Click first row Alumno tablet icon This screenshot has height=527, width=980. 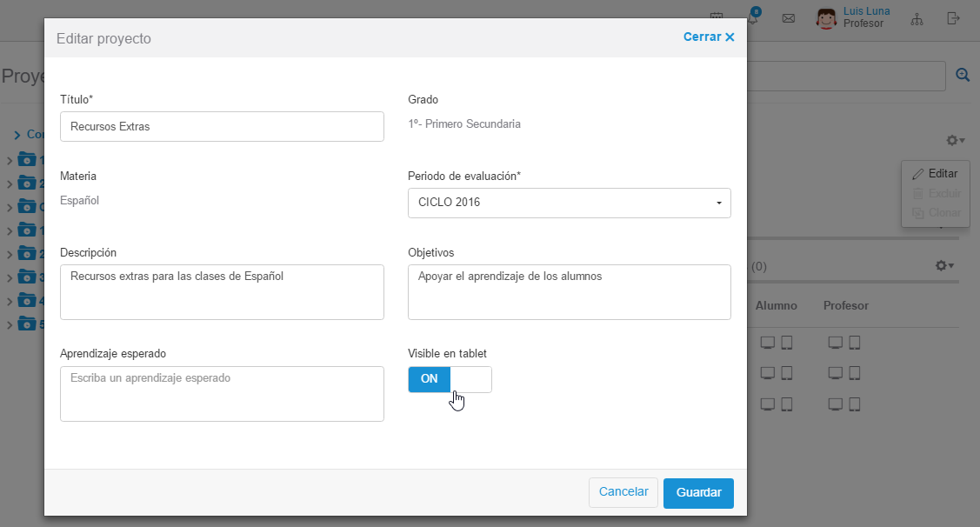click(x=786, y=343)
